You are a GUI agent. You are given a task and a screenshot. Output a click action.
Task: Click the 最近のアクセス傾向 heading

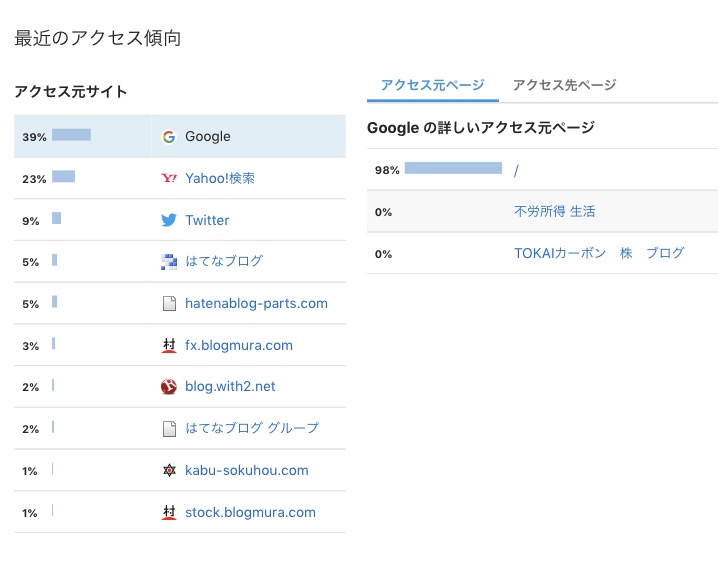pos(98,38)
